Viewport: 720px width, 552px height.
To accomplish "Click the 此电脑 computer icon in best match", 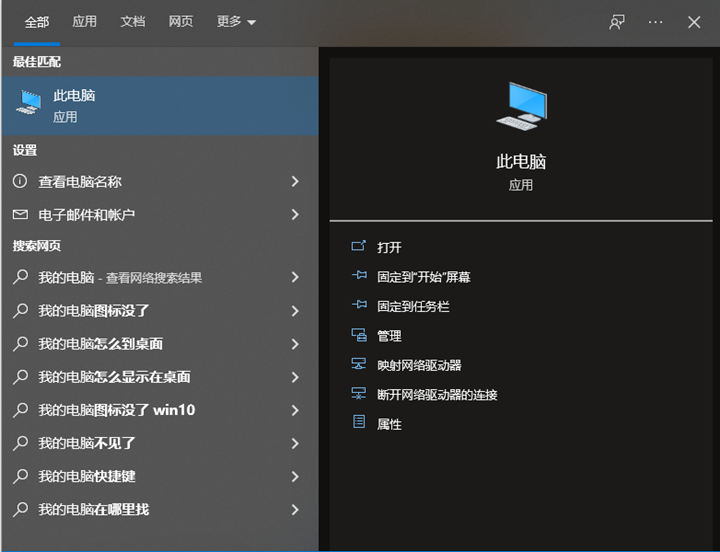I will [29, 102].
